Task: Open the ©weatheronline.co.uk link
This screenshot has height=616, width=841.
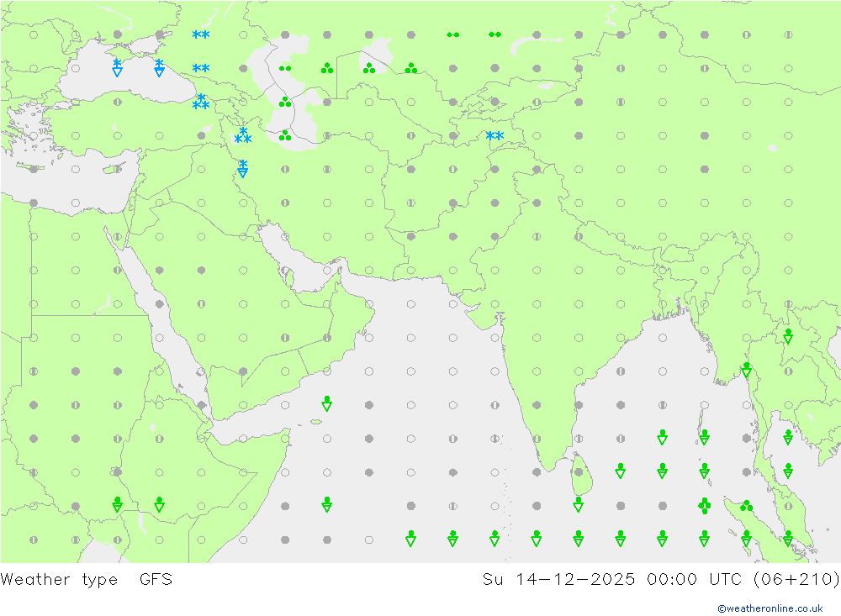Action: (770, 608)
